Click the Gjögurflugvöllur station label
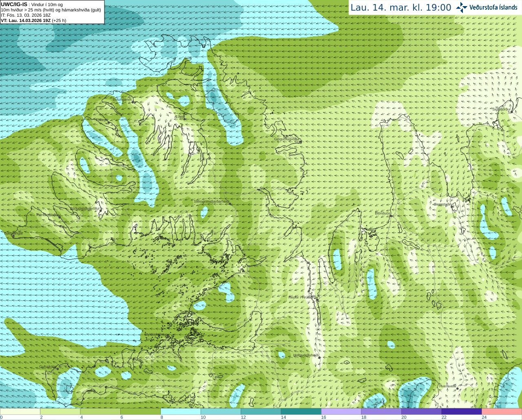The height and width of the screenshot is (420, 522). coord(287,139)
